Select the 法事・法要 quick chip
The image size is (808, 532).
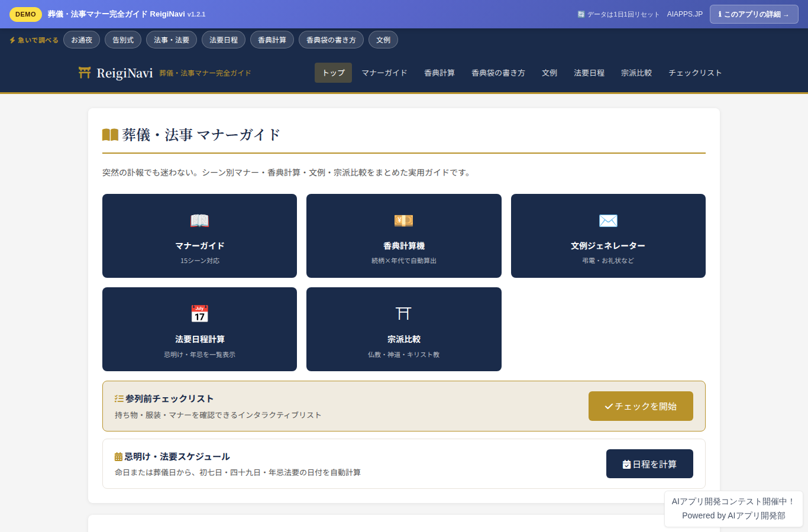tap(172, 40)
